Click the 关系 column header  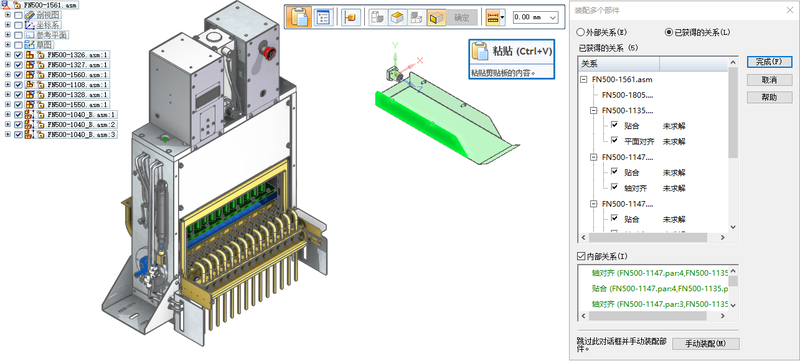pyautogui.click(x=619, y=64)
